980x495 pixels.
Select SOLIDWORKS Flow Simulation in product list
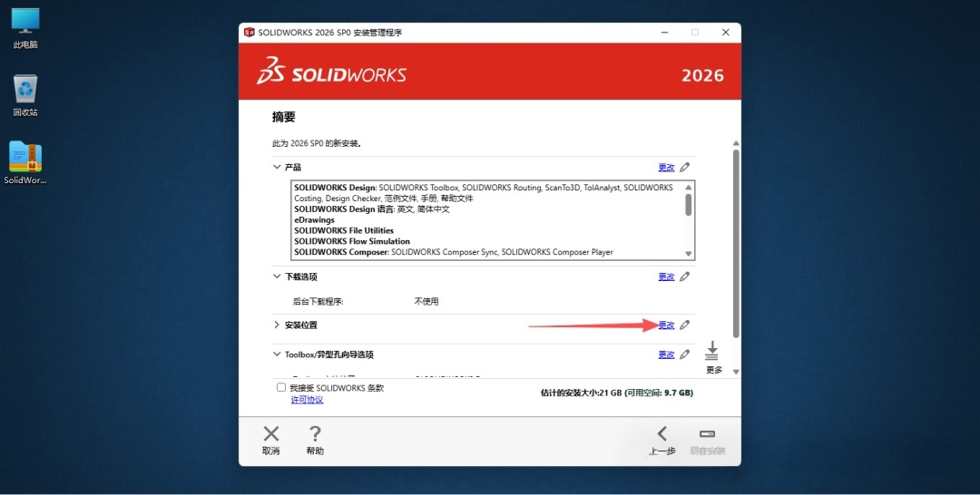[x=352, y=241]
